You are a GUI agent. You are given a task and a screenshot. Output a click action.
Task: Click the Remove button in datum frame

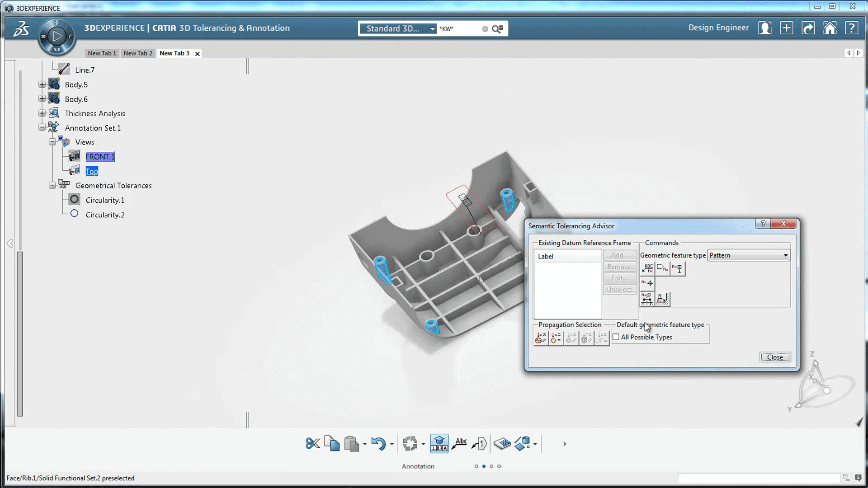coord(619,267)
